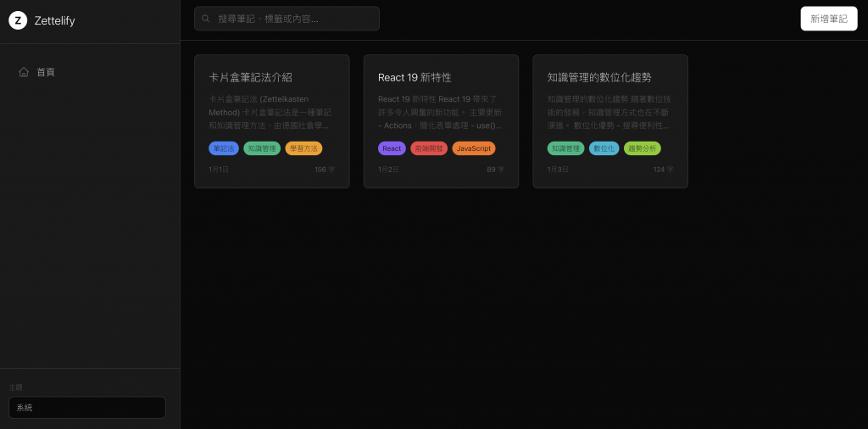The width and height of the screenshot is (868, 429).
Task: Click the Zettelify app name
Action: click(54, 21)
